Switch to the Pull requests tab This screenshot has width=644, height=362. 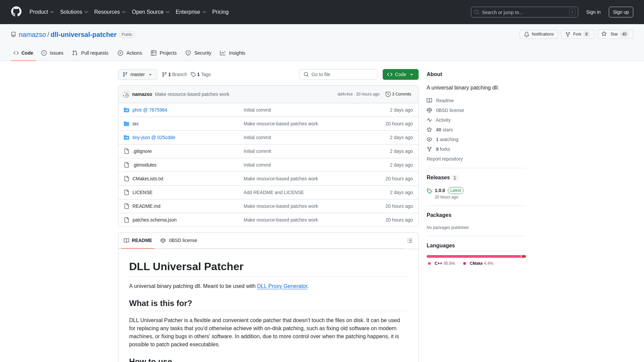90,53
